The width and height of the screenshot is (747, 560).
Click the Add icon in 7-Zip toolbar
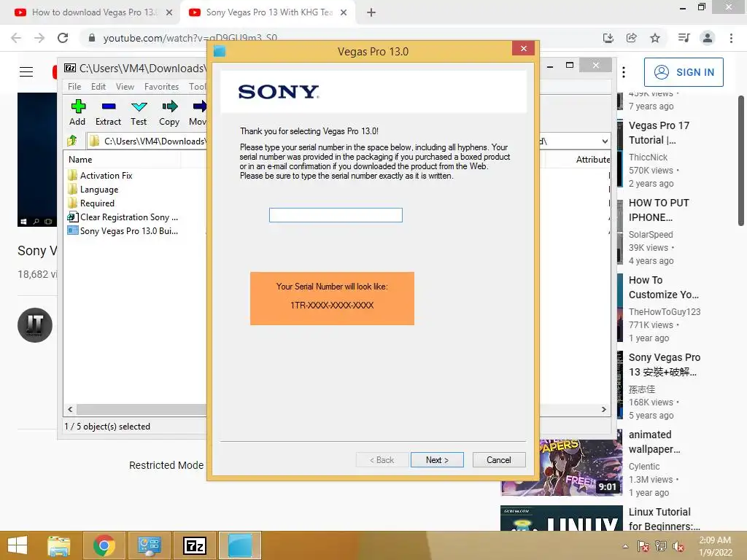[78, 106]
